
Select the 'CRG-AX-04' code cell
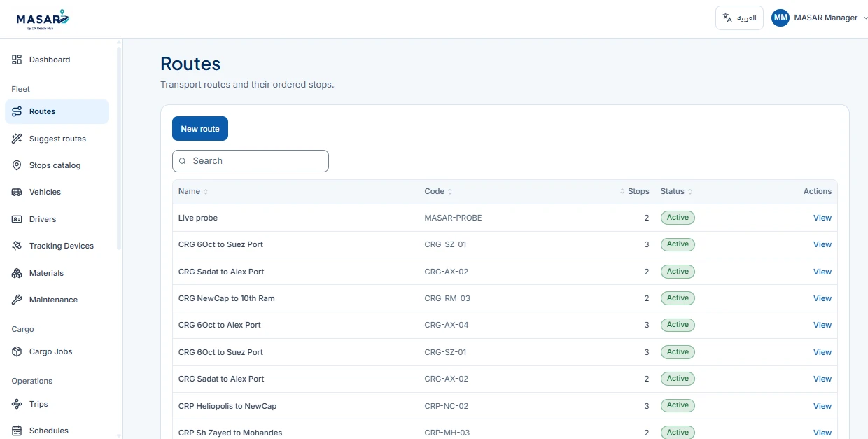point(447,325)
